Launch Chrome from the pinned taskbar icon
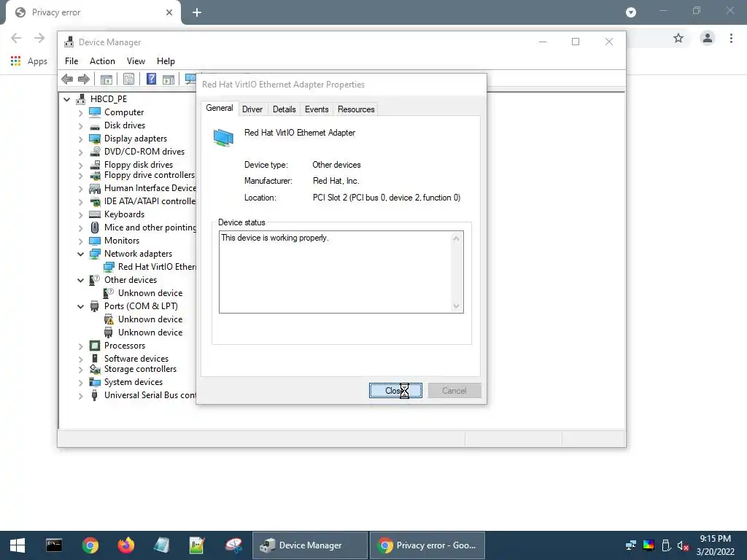Screen dimensions: 747x560 pos(90,545)
